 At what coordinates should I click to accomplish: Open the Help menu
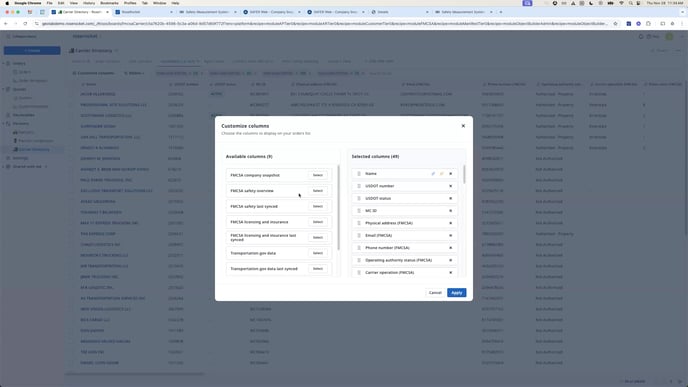175,3
